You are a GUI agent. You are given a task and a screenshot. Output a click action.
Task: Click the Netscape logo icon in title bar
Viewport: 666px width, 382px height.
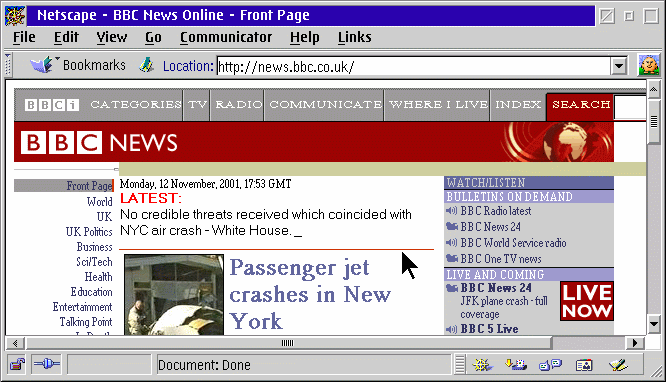point(15,16)
